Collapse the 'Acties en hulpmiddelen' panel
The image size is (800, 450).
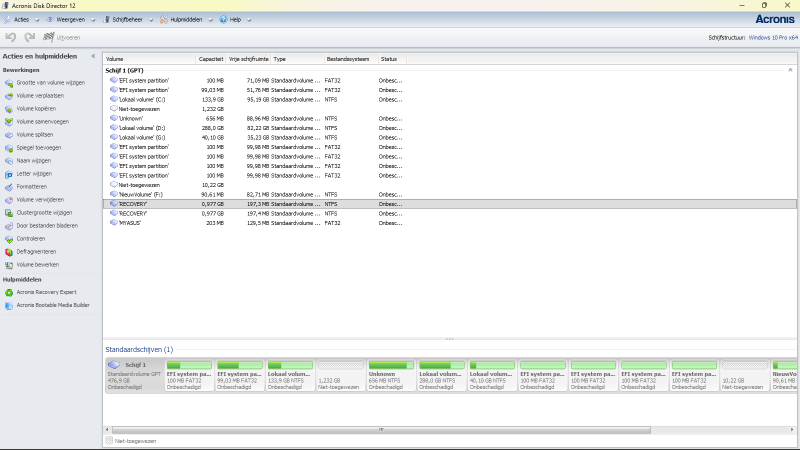coord(93,56)
